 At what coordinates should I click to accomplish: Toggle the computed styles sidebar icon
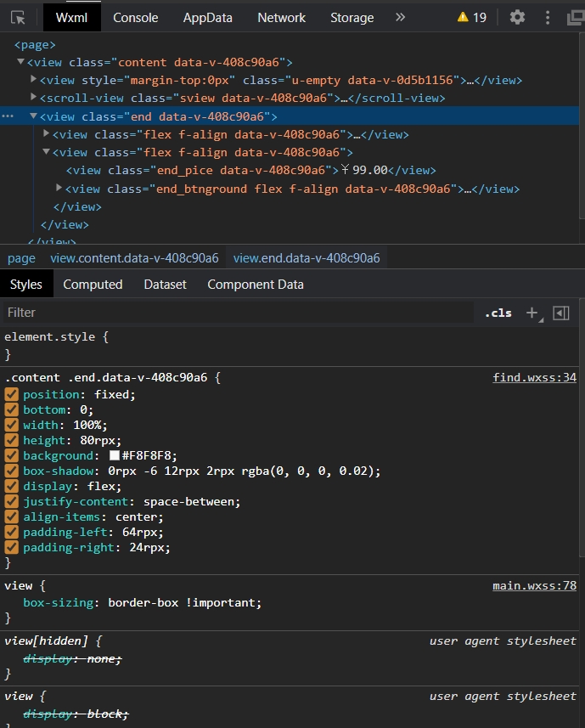(x=561, y=313)
